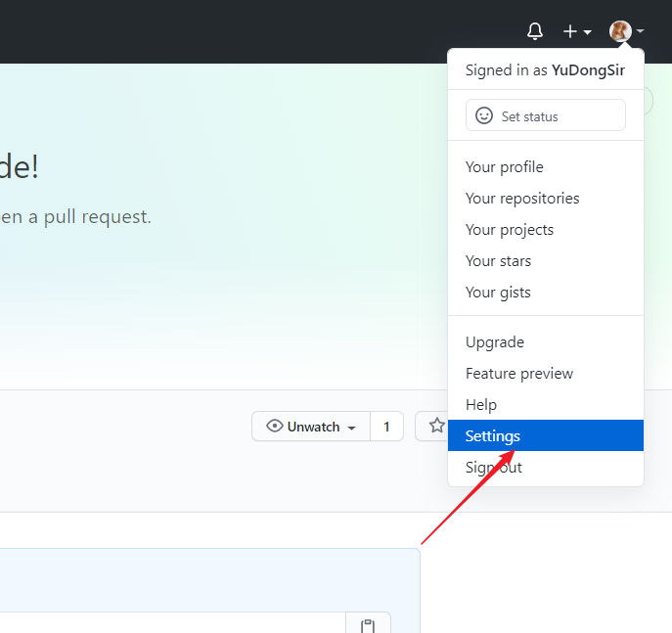
Task: Open Your gists
Action: [x=546, y=292]
